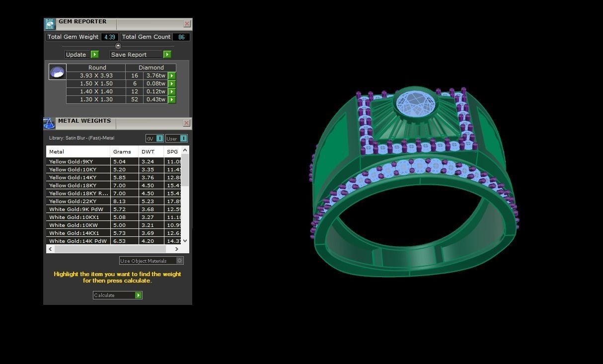Select gems via 0.08tw row arrow
This screenshot has width=603, height=364.
[x=172, y=83]
